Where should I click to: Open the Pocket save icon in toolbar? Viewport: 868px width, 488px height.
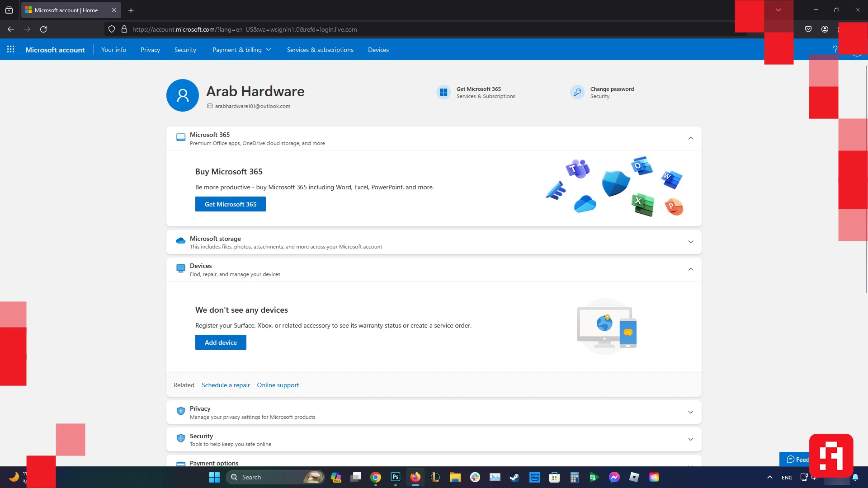808,29
